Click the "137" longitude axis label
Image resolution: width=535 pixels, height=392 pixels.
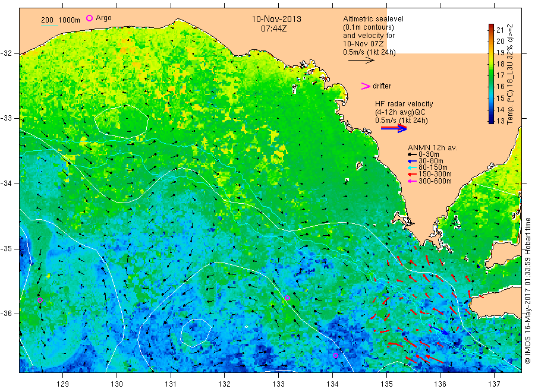coord(494,384)
